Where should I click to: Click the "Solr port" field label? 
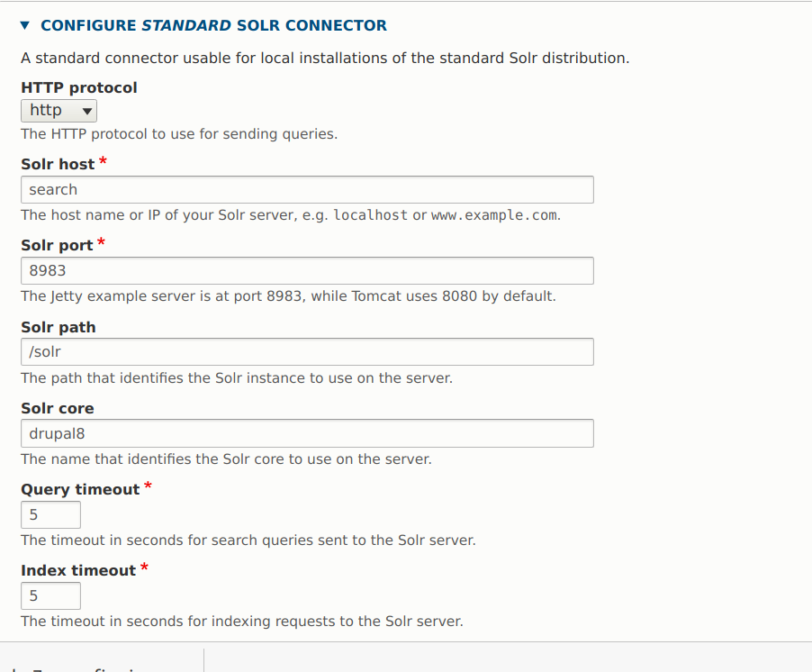54,245
